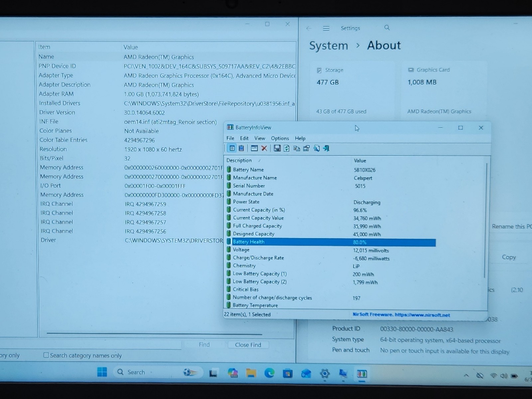The width and height of the screenshot is (532, 399).
Task: Click the Refresh toolbar icon in BatteryInfoView
Action: [287, 148]
